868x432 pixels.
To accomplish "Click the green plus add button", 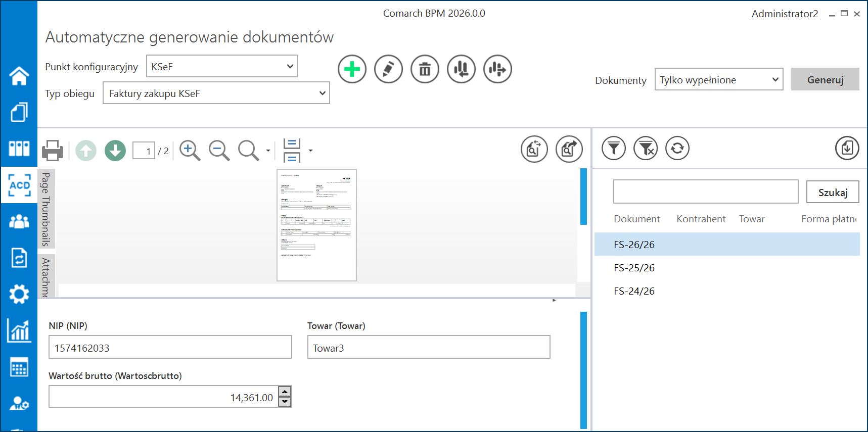I will click(352, 69).
